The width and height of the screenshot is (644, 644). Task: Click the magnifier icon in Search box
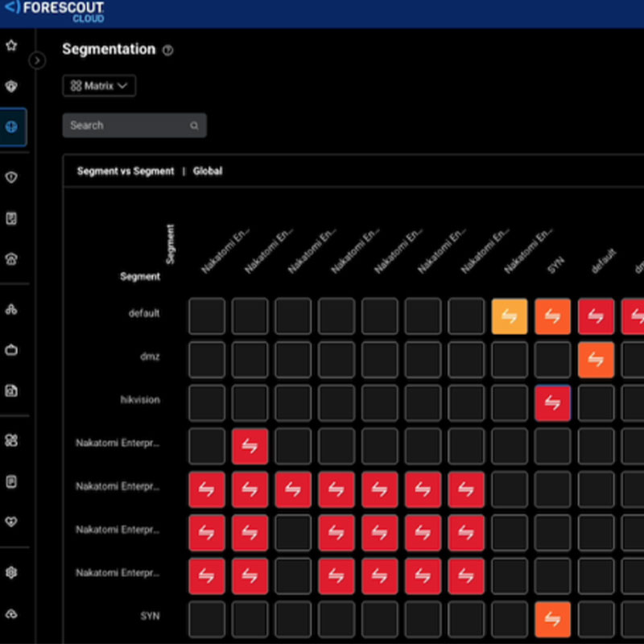coord(194,126)
